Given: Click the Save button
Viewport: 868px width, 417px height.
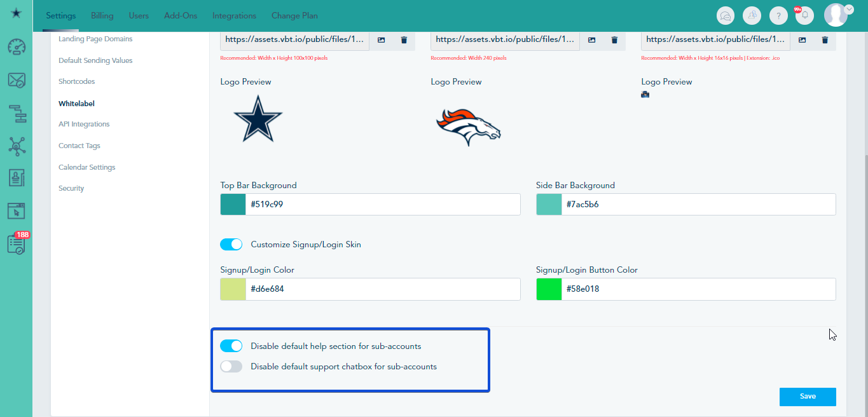Looking at the screenshot, I should (x=808, y=396).
